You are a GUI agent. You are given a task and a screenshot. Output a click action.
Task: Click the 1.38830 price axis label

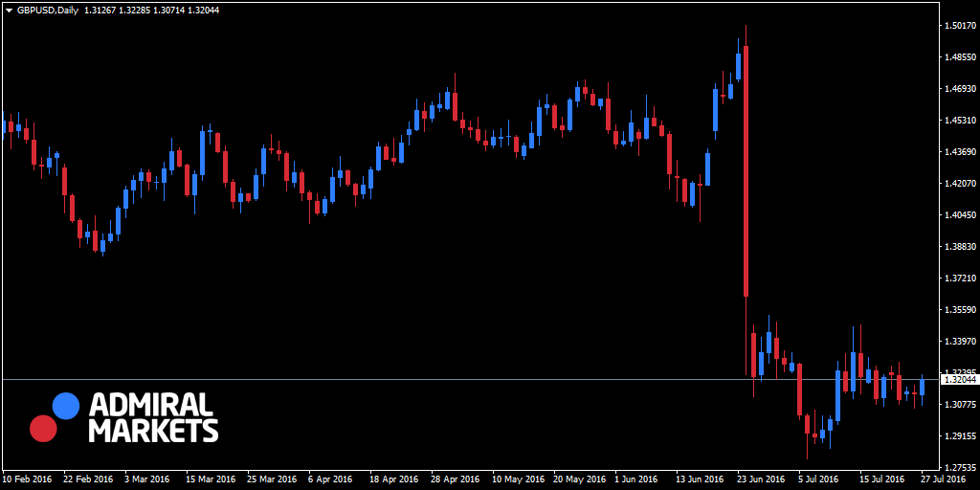959,247
